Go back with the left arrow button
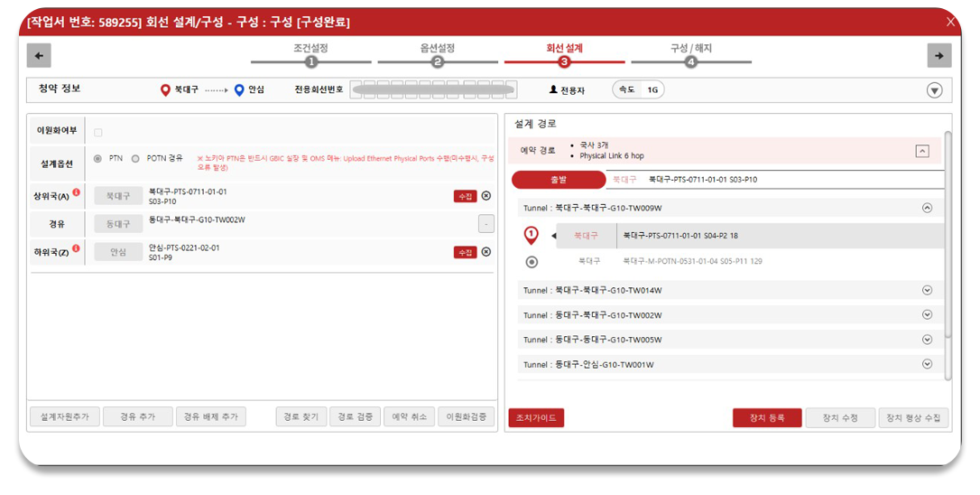 coord(39,56)
